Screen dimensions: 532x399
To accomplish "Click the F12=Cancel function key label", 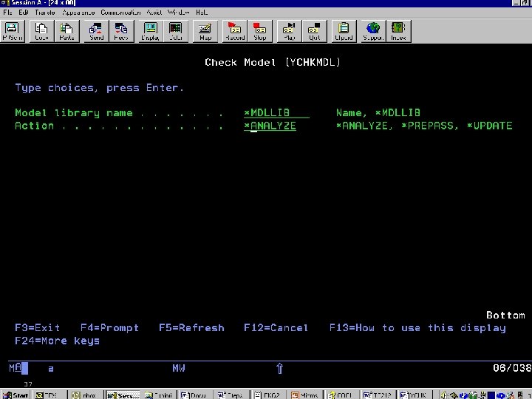I will 276,328.
